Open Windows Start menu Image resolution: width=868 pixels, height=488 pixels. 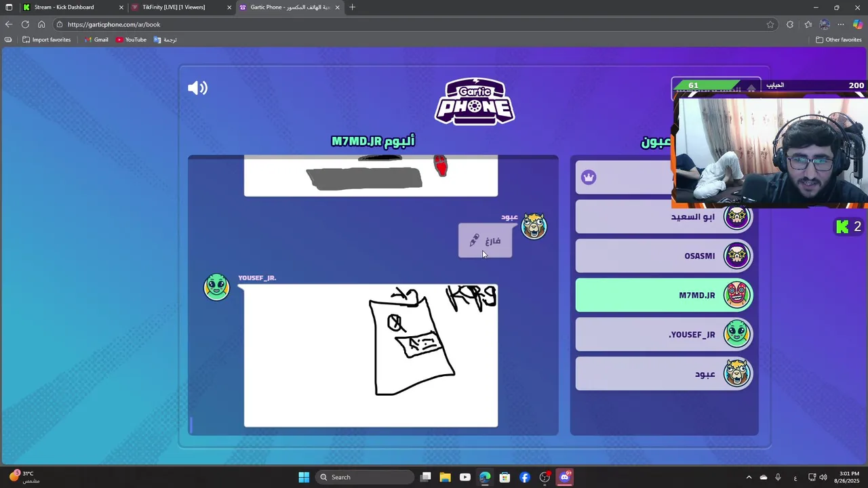point(304,477)
